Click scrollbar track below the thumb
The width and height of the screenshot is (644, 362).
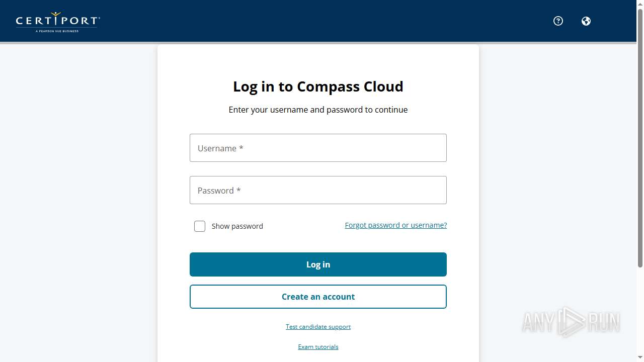pyautogui.click(x=640, y=312)
